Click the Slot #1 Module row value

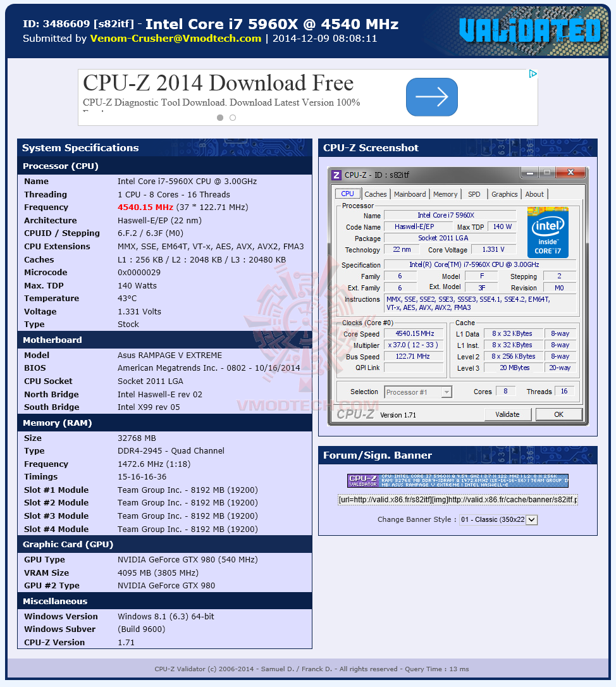(187, 490)
